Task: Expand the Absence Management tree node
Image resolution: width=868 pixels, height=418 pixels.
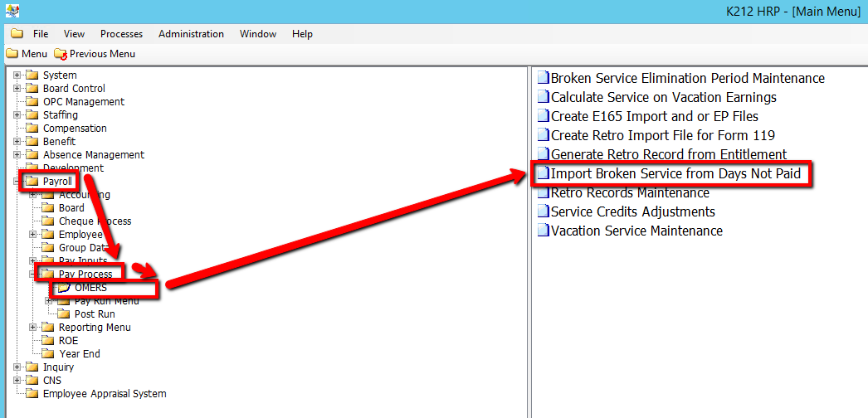Action: point(17,155)
